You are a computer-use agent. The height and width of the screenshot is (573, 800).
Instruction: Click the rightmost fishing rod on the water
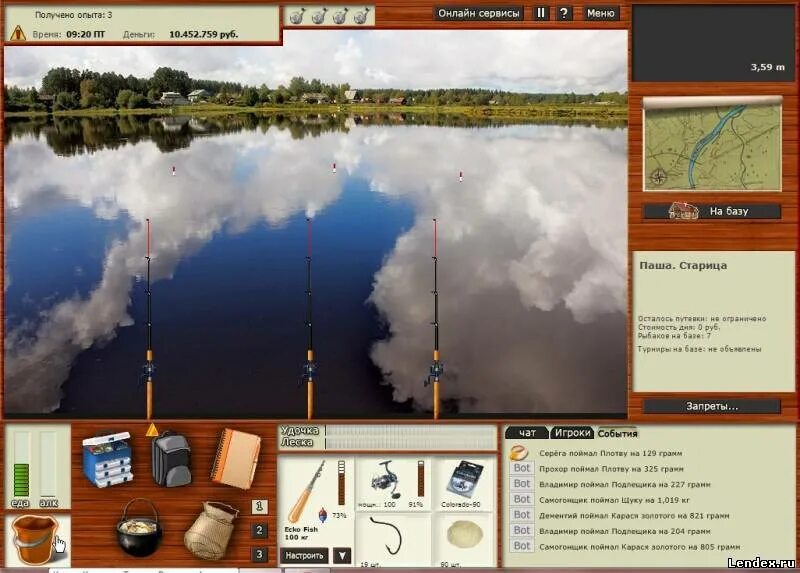click(435, 318)
